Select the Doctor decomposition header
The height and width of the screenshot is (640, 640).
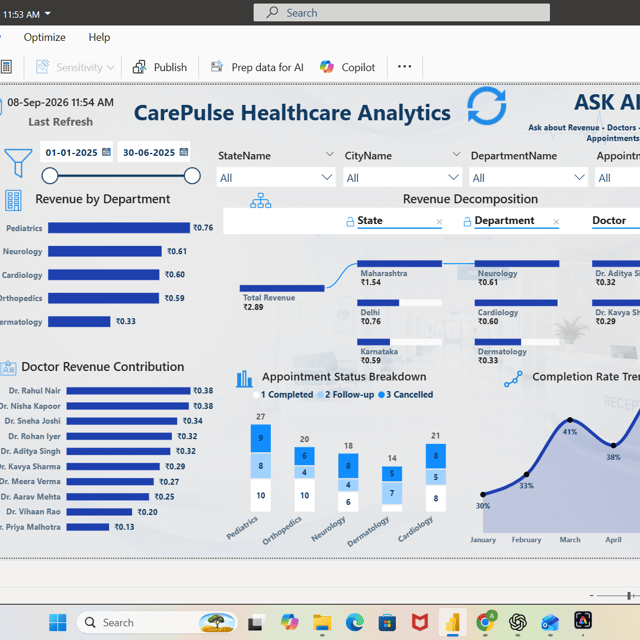pyautogui.click(x=609, y=220)
